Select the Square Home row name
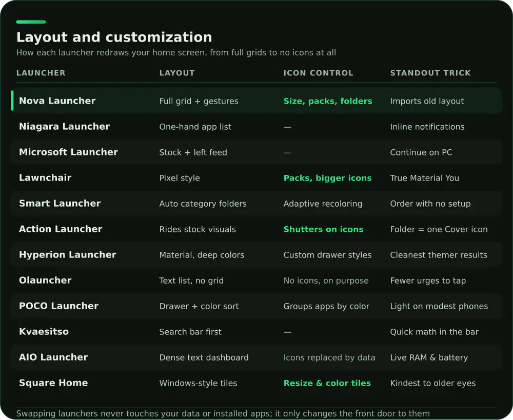Viewport: 513px width, 420px height. pos(53,383)
